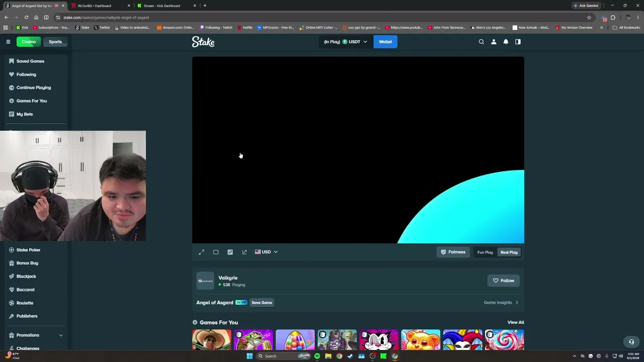Open Ask Gemini in Chrome
This screenshot has width=644, height=362.
(586, 6)
